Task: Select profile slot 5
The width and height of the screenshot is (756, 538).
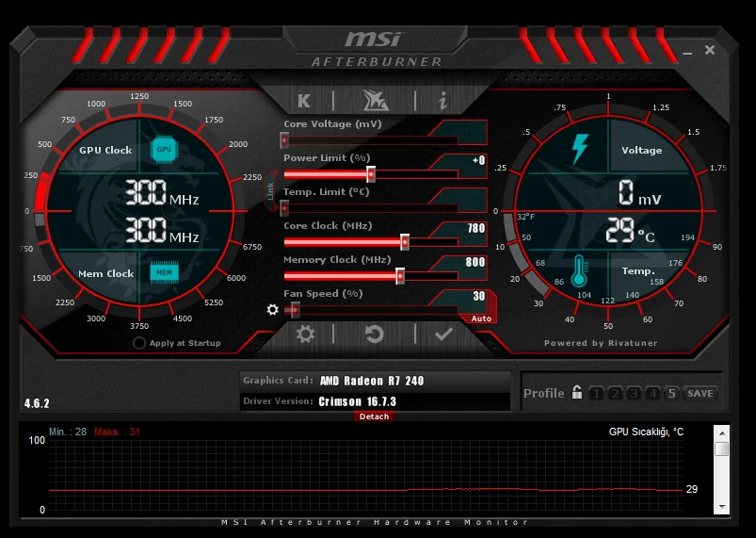Action: coord(671,393)
